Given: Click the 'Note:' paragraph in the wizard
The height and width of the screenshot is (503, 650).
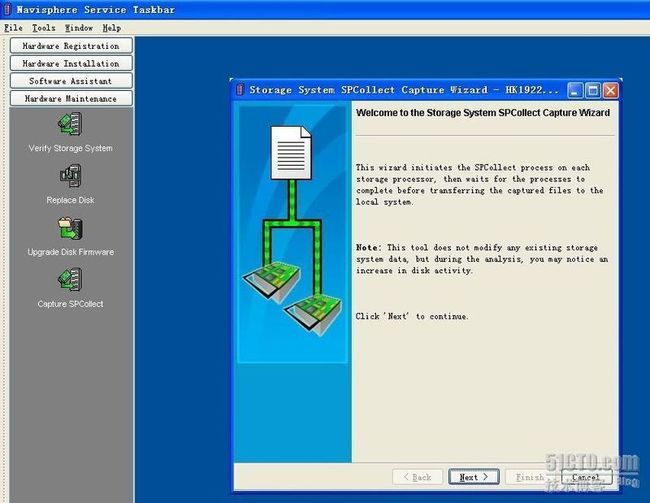Looking at the screenshot, I should pos(482,259).
